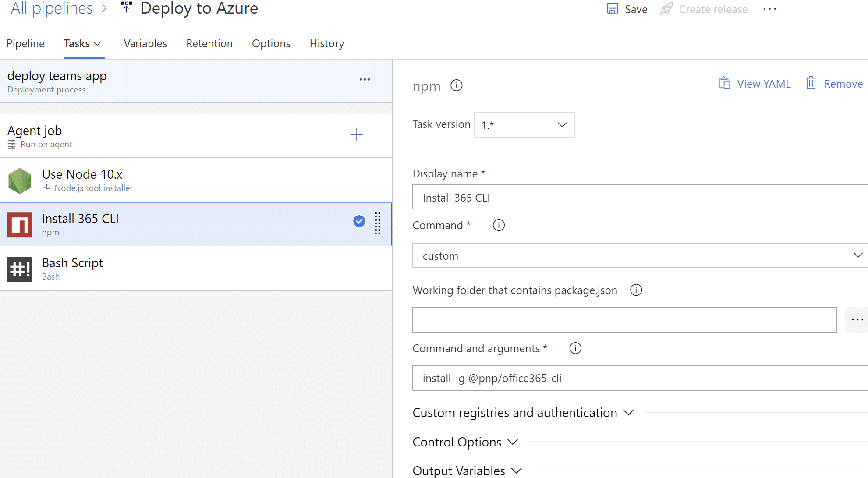Select the Use Node 10.x task
The height and width of the screenshot is (478, 868).
coord(196,181)
